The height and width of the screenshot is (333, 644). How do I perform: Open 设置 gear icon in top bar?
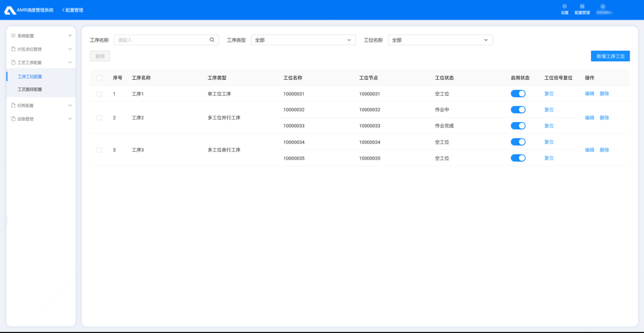point(565,7)
